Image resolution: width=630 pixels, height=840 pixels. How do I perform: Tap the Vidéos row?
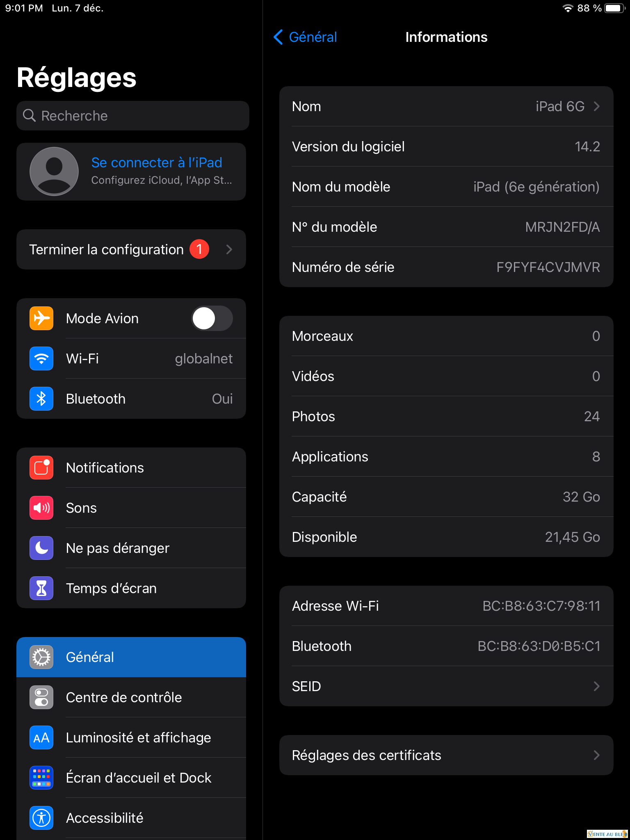click(x=446, y=376)
